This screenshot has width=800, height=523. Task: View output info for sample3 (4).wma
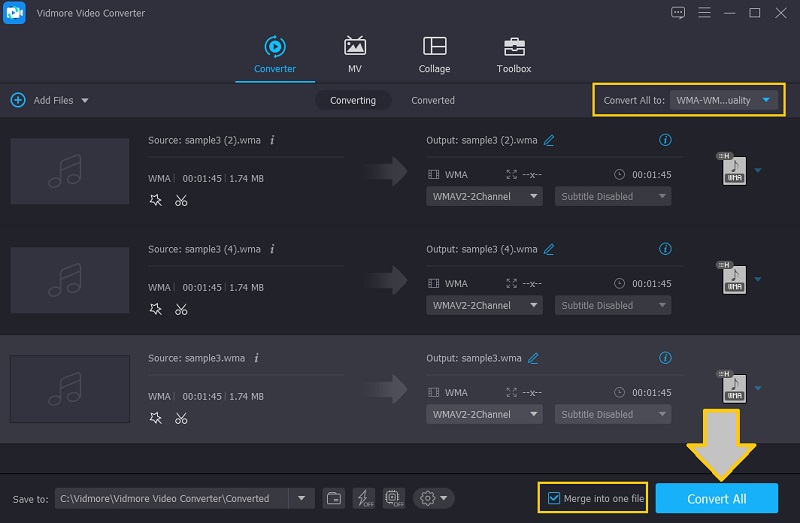[x=665, y=249]
